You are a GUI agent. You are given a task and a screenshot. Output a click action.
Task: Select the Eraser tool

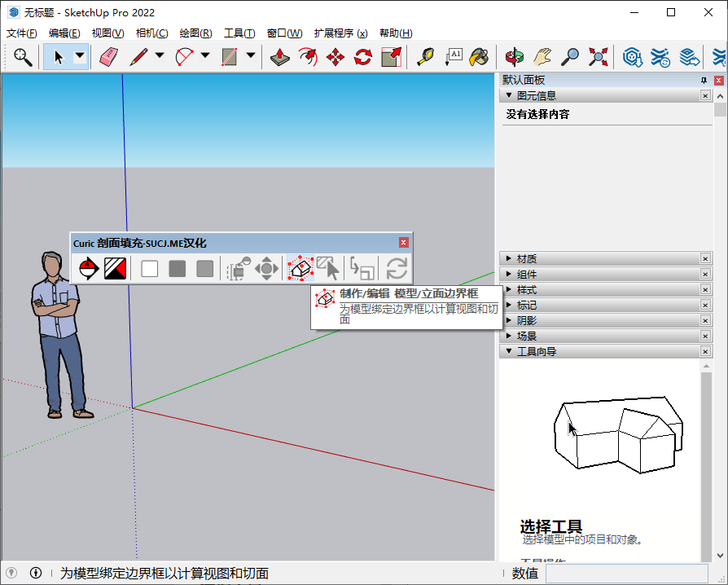coord(108,57)
